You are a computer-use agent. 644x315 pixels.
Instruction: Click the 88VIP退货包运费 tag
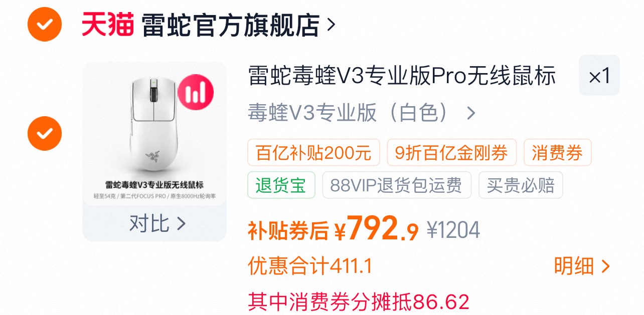[396, 185]
